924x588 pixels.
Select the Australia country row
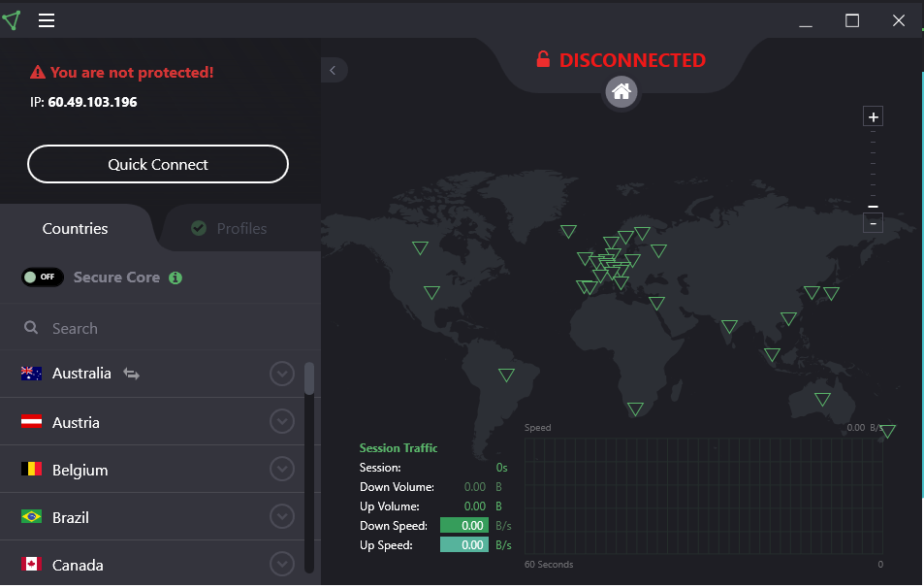(152, 374)
